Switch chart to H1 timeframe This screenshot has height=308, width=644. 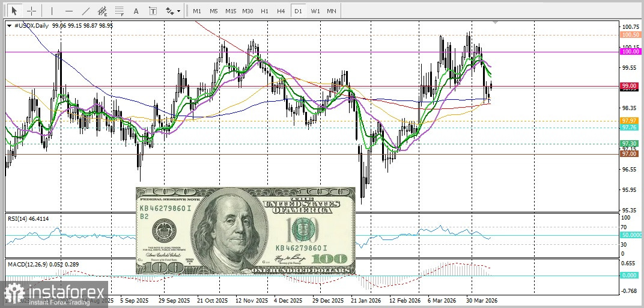(x=264, y=11)
